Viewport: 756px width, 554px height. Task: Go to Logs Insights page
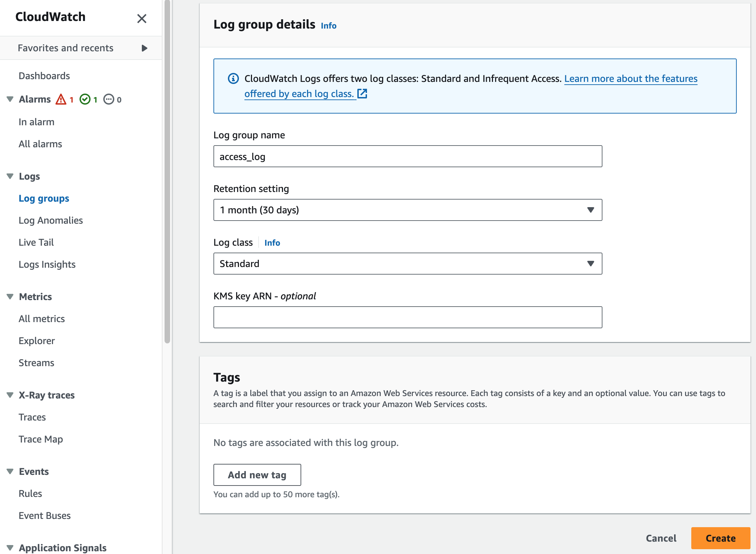point(47,264)
